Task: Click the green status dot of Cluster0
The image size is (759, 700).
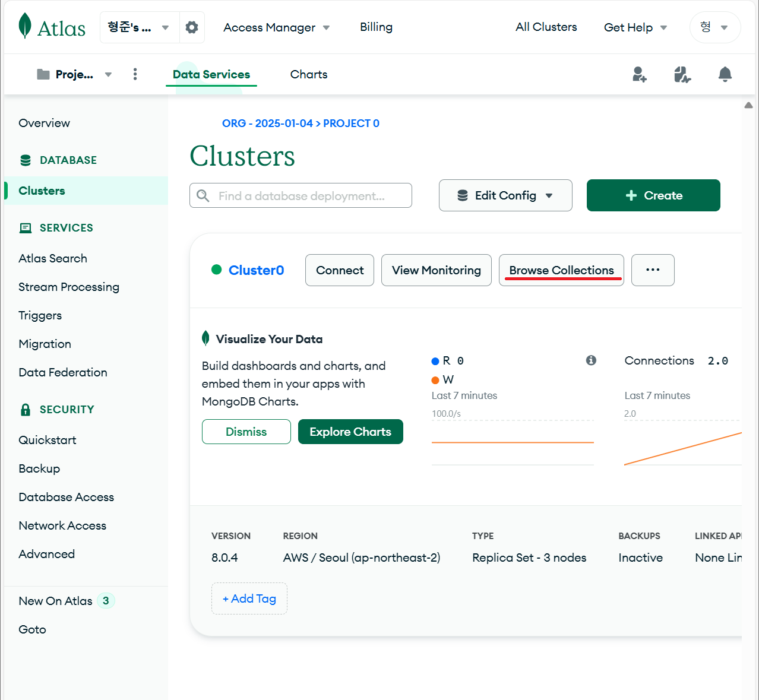Action: (x=217, y=270)
